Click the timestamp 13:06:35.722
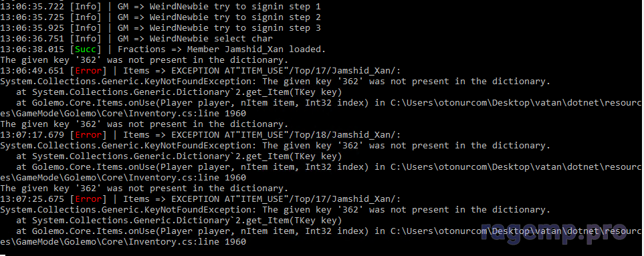The width and height of the screenshot is (644, 256). tap(32, 7)
